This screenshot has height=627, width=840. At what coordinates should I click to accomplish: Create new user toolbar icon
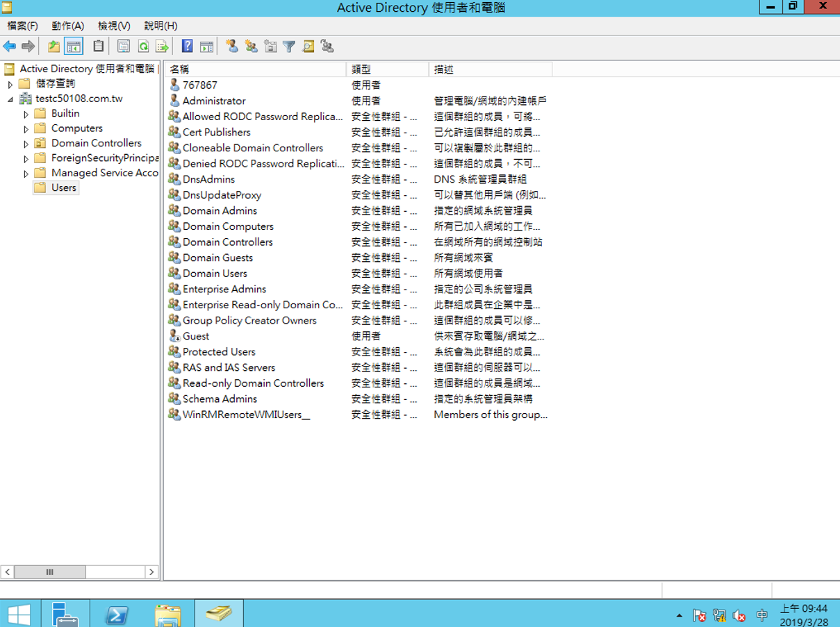pos(232,47)
